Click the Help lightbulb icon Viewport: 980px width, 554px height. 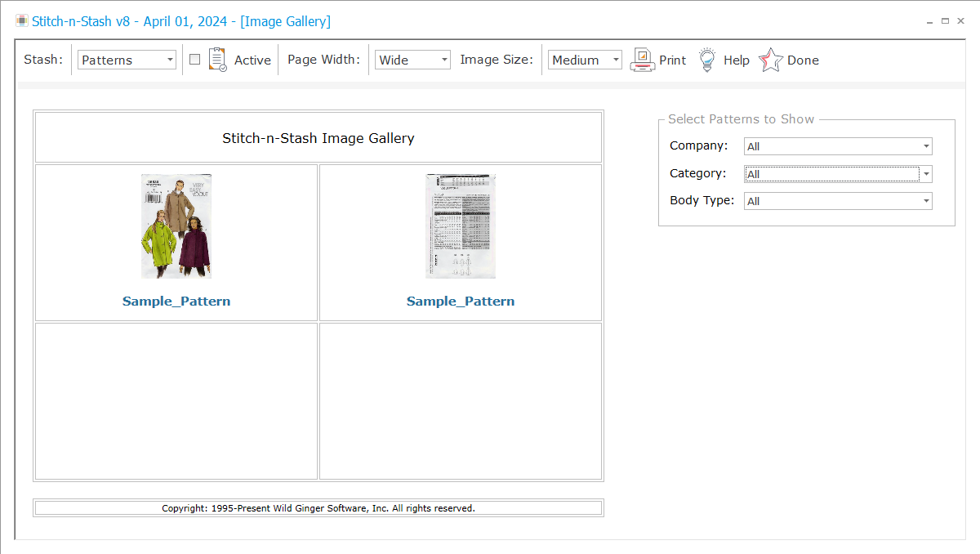pyautogui.click(x=706, y=60)
